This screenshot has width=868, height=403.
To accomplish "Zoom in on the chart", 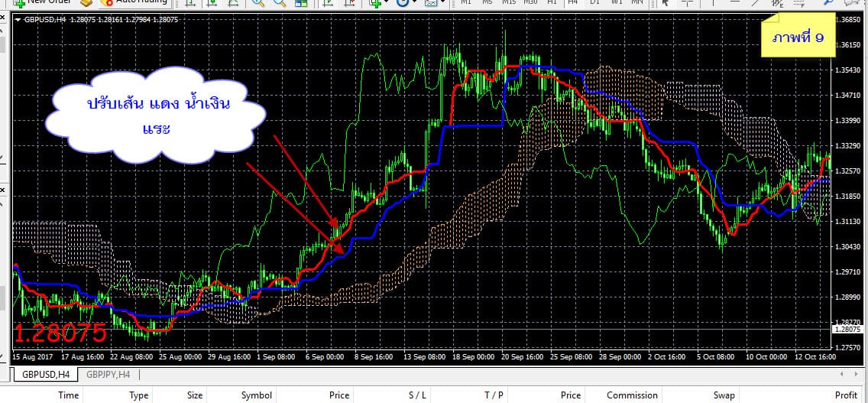I will tap(258, 3).
